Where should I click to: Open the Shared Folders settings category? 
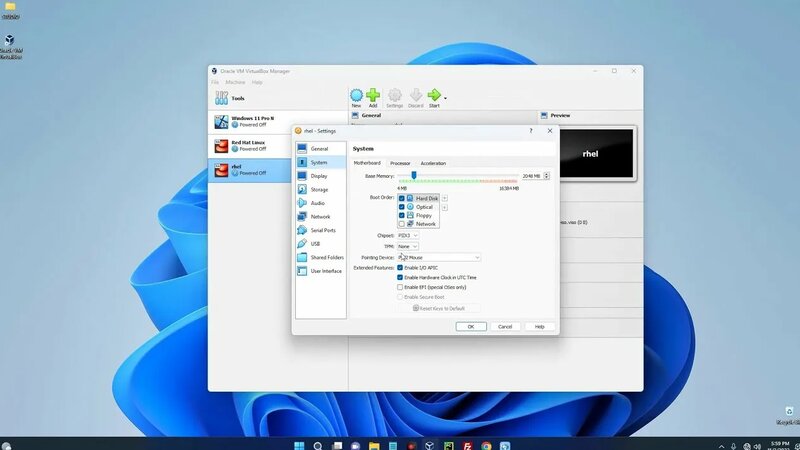tap(320, 258)
